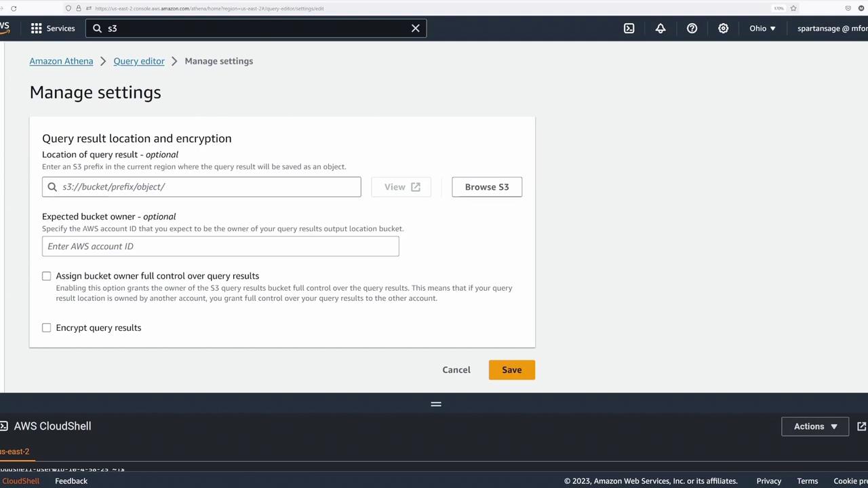Screen dimensions: 868x488
Task: Open the Privacy link in the footer
Action: tap(769, 481)
